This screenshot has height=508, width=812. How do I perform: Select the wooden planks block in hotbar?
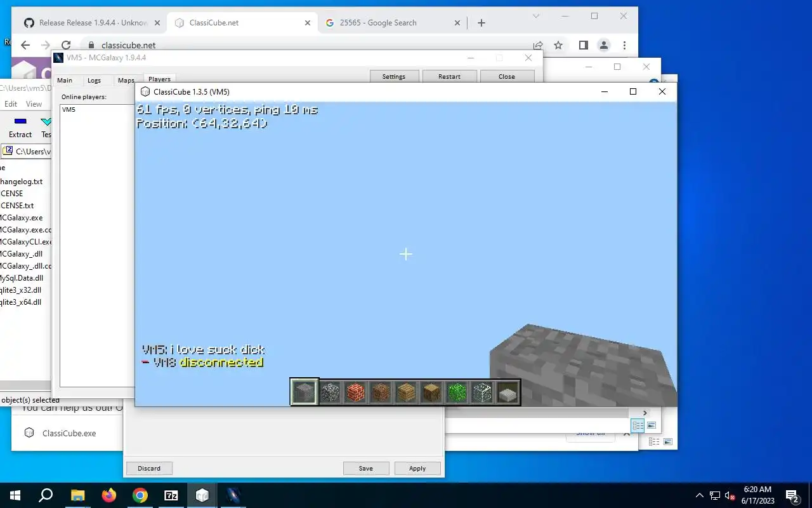(406, 392)
